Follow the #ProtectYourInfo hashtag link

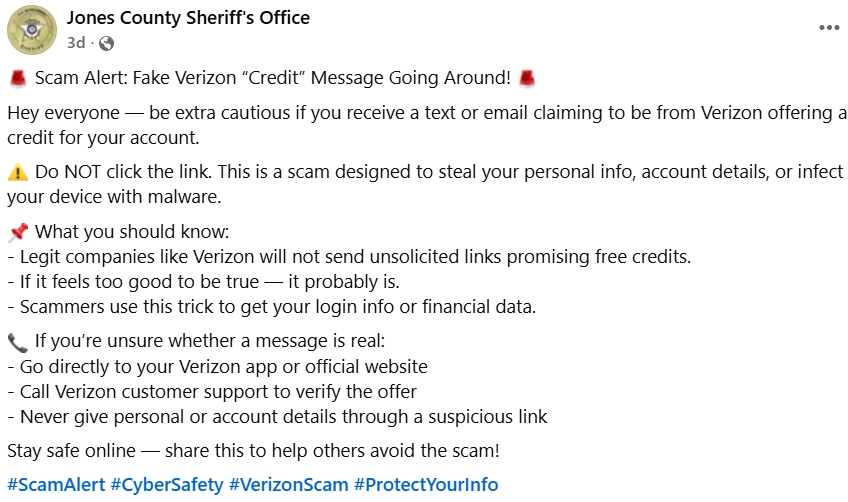pyautogui.click(x=425, y=485)
